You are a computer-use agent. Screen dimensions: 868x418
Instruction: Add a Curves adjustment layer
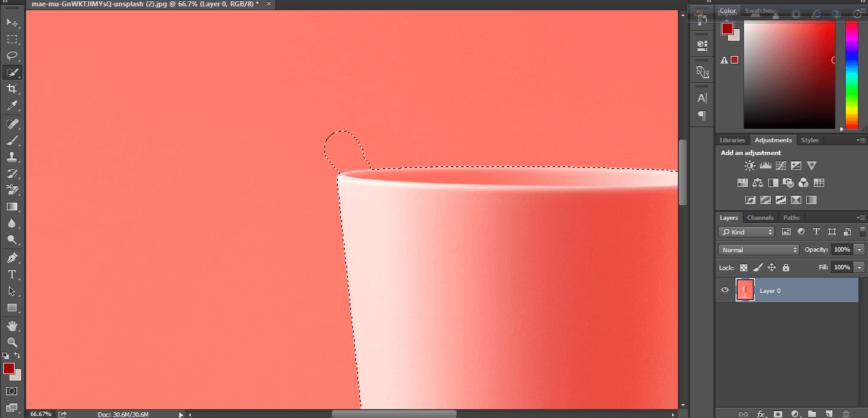tap(780, 165)
